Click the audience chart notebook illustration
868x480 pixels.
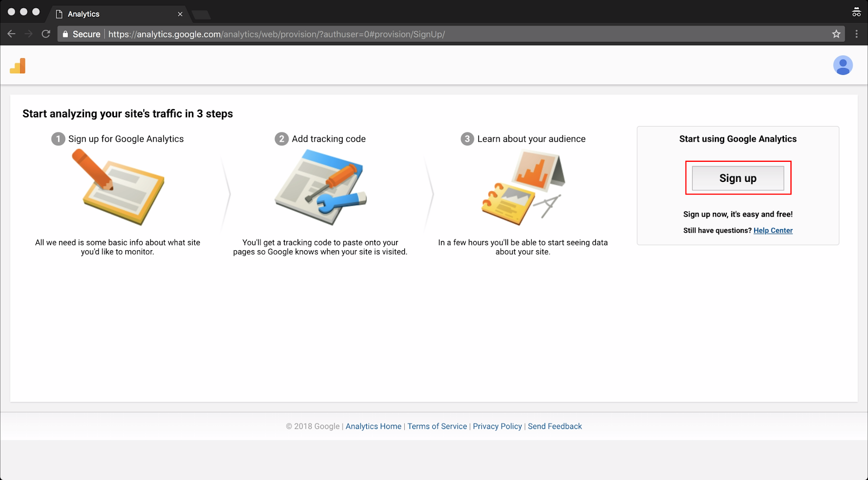[x=523, y=187]
